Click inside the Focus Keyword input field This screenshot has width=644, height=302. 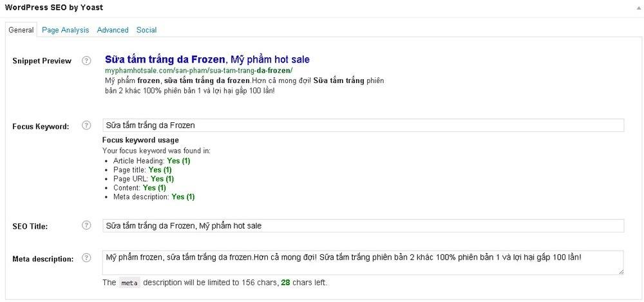coord(363,126)
